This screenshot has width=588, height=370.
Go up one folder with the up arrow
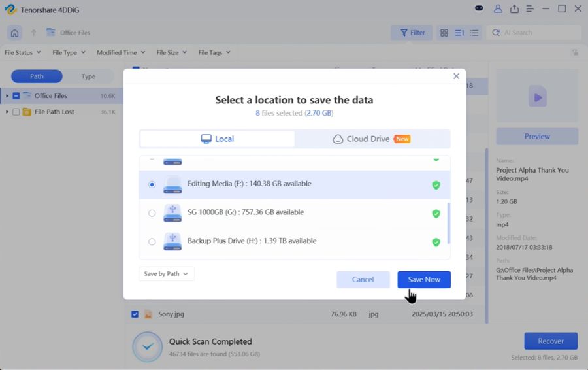click(x=34, y=33)
